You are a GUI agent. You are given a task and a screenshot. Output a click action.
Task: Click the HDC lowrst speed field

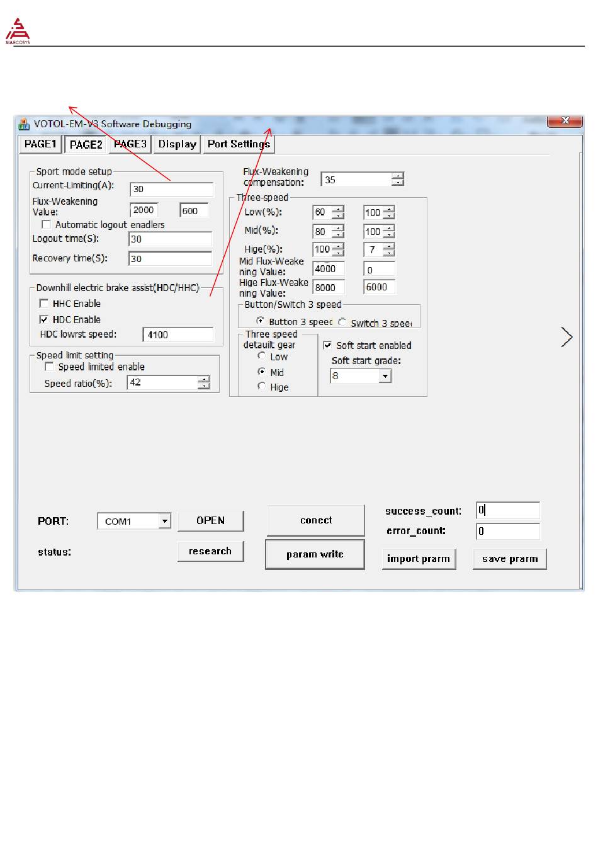pos(178,335)
